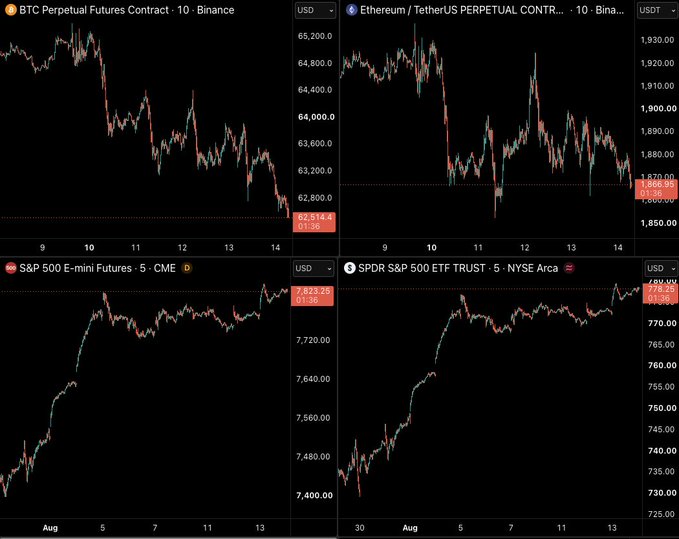The height and width of the screenshot is (539, 679).
Task: Click the Ethereum / TetherUS PERPETUAL title
Action: tap(492, 10)
